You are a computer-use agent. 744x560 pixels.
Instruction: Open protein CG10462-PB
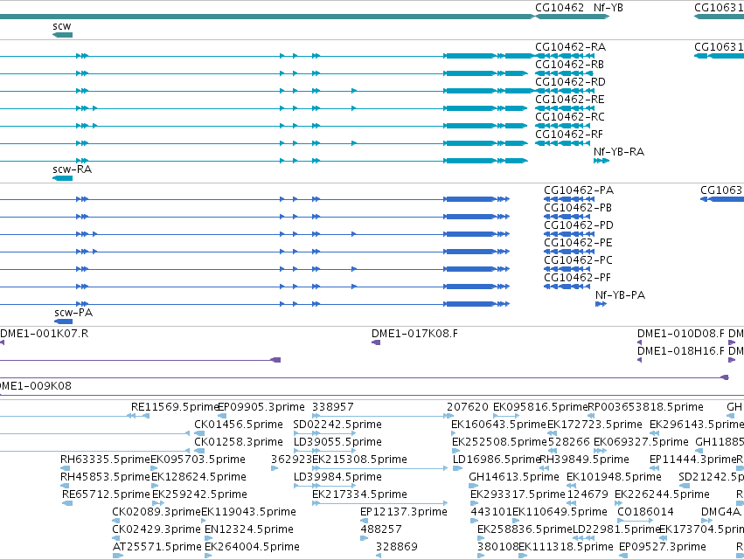578,208
